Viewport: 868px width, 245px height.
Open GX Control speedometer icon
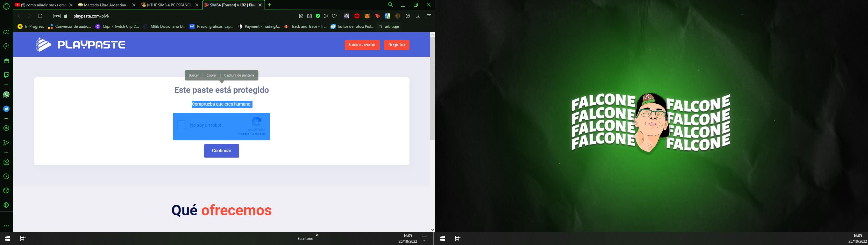[x=6, y=47]
